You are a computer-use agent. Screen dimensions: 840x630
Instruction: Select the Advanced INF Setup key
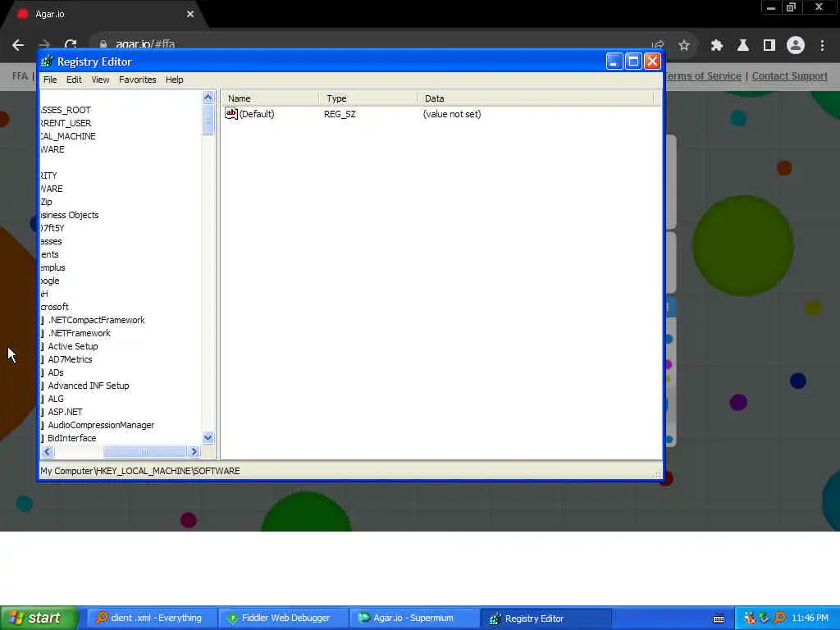[89, 386]
